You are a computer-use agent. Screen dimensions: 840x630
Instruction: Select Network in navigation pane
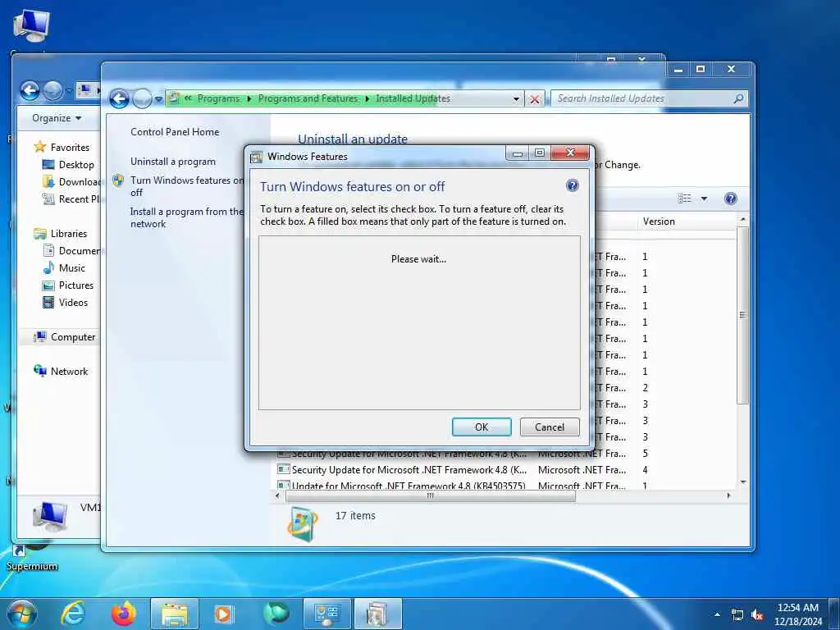69,372
